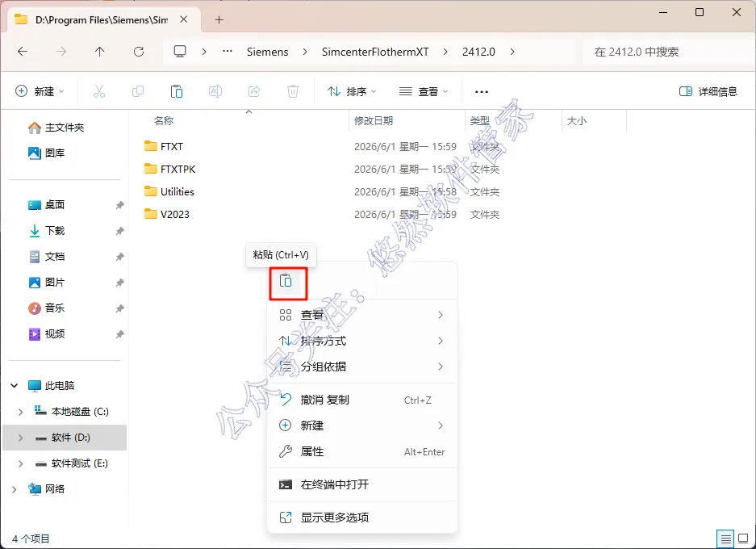Open a new tab with plus button
Screen dimensions: 756x549
click(219, 19)
